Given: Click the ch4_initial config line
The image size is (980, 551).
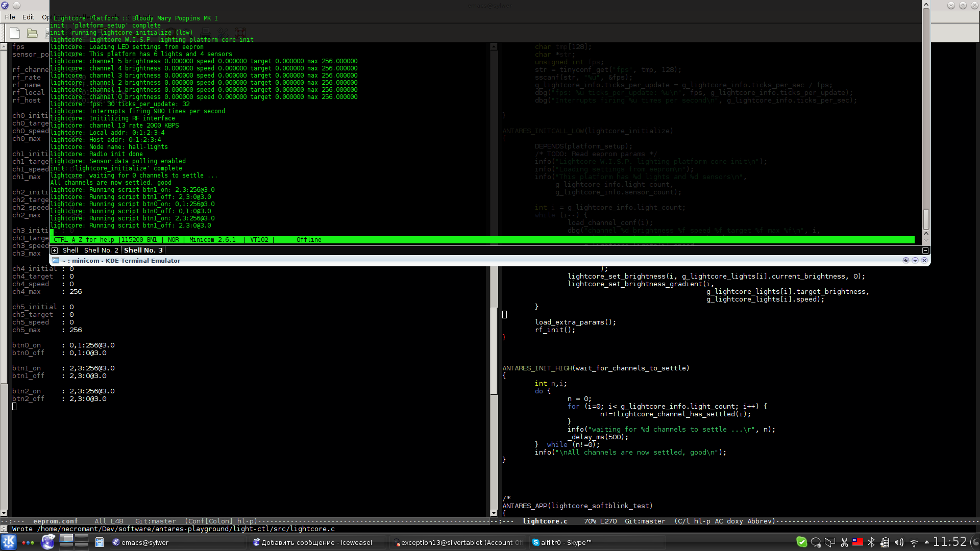Looking at the screenshot, I should 43,269.
